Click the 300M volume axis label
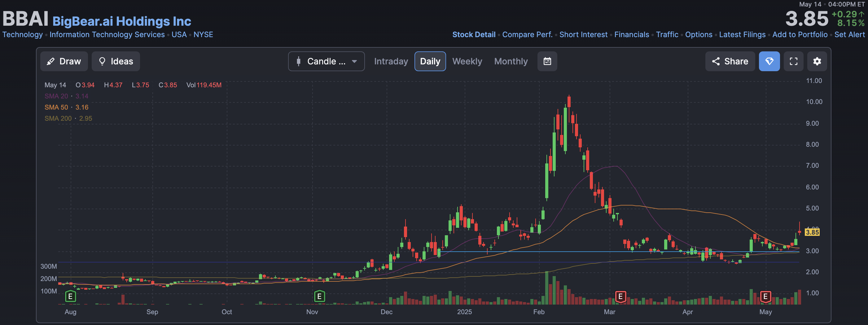The height and width of the screenshot is (325, 868). (49, 266)
